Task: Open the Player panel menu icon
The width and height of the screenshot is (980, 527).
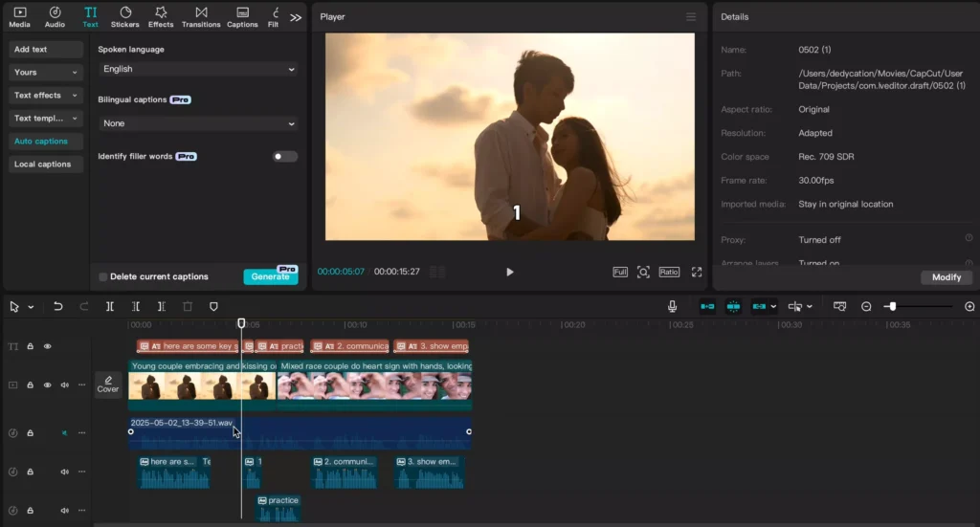Action: coord(691,17)
